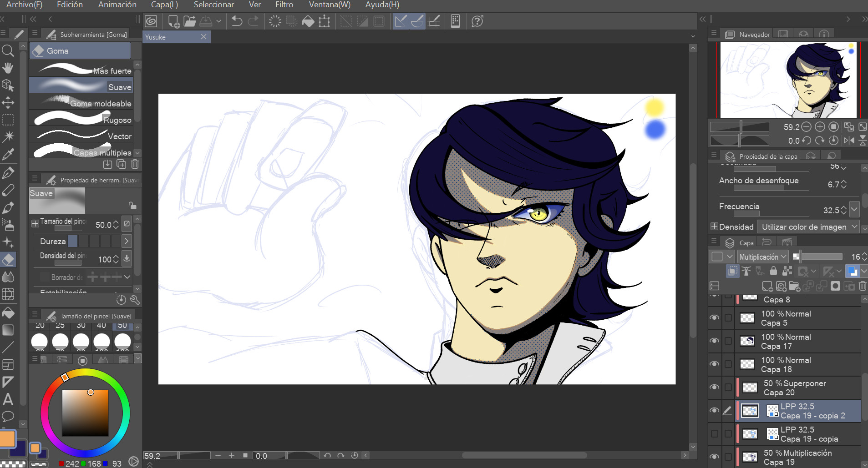Open the Animación menu
Screen dimensions: 868x468
pos(117,5)
